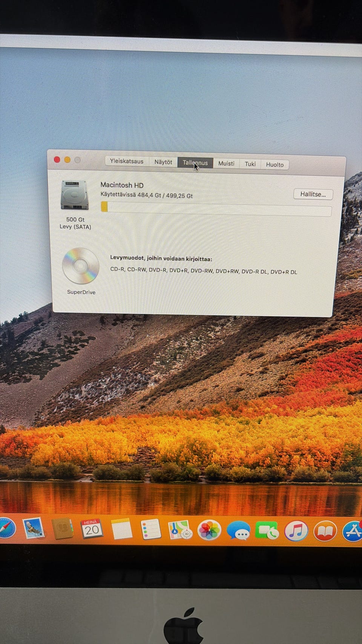Switch to the Yleiskatsaus tab
This screenshot has height=644, width=362.
[127, 161]
